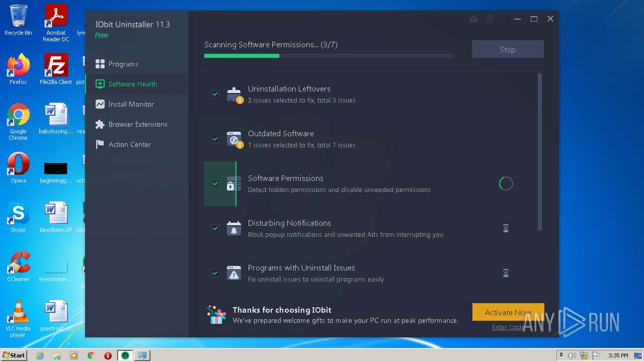Open VLC media player desktop shortcut
The width and height of the screenshot is (644, 362).
click(18, 319)
